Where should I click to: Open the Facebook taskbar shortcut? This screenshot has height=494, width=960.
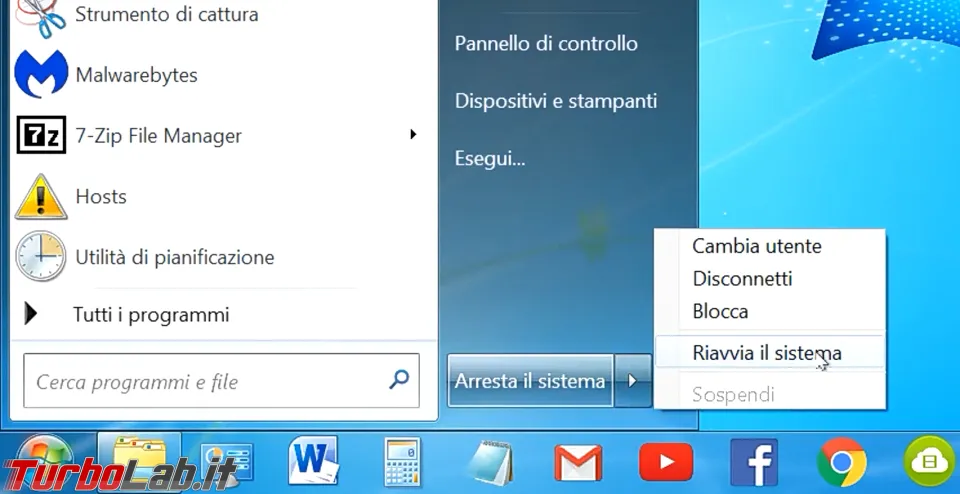point(754,462)
